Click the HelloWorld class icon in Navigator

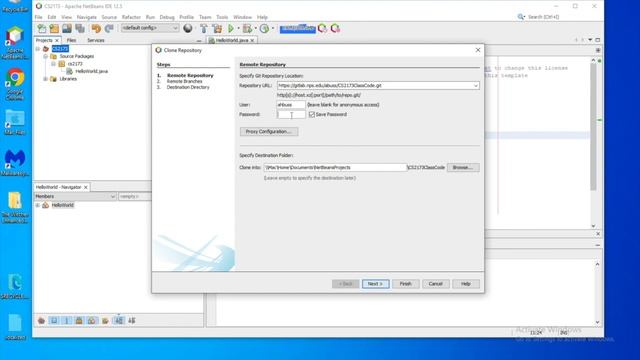[x=46, y=205]
